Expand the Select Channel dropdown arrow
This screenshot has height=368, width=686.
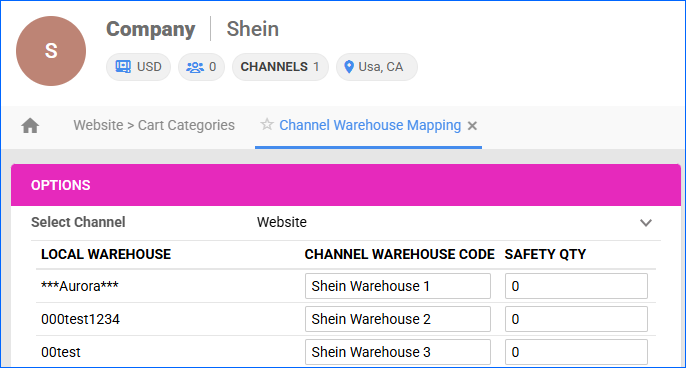pos(646,223)
